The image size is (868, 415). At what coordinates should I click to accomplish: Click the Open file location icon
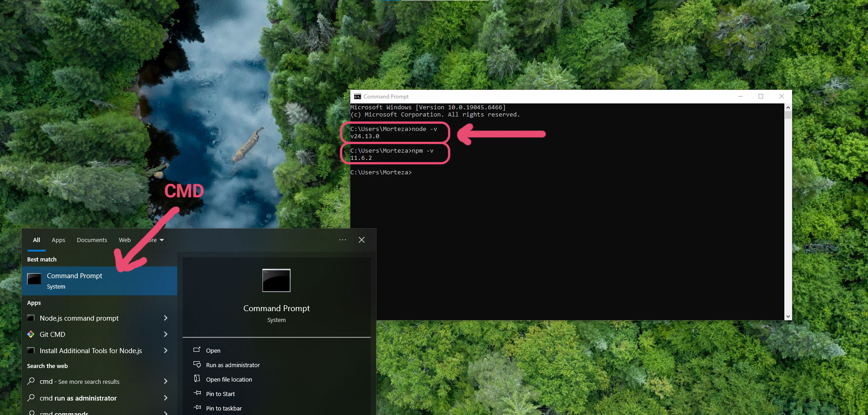197,378
